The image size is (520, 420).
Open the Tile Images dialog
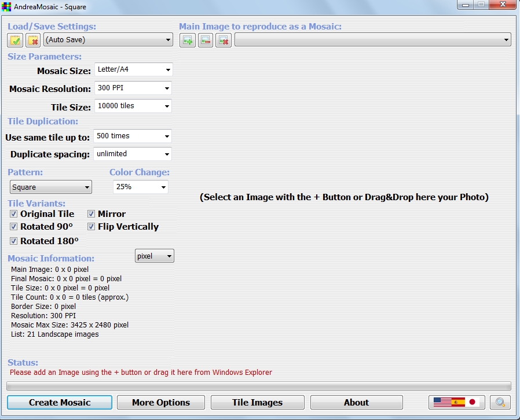pyautogui.click(x=257, y=402)
